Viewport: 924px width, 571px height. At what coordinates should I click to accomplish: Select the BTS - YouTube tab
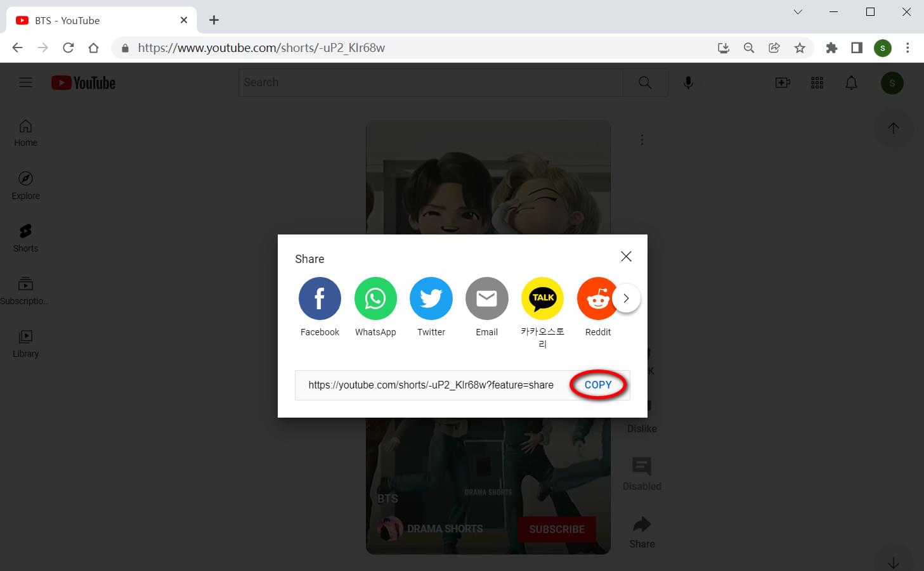pos(101,20)
